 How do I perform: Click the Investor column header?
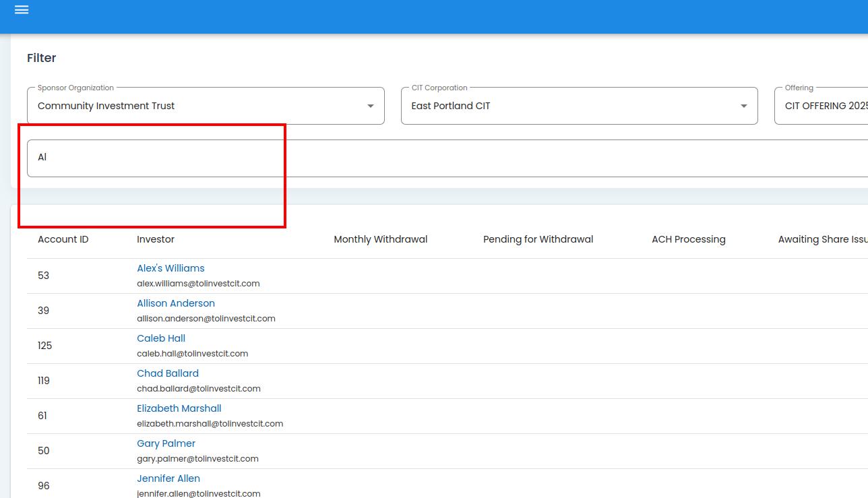click(x=156, y=239)
